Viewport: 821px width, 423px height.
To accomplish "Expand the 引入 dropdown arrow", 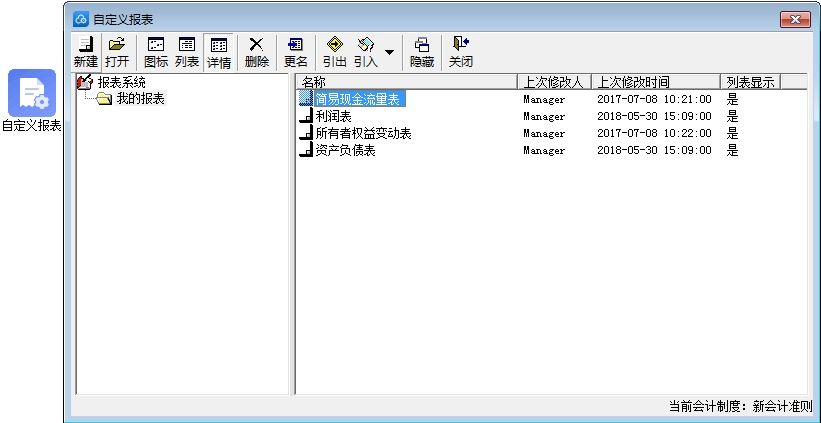I will pos(389,52).
